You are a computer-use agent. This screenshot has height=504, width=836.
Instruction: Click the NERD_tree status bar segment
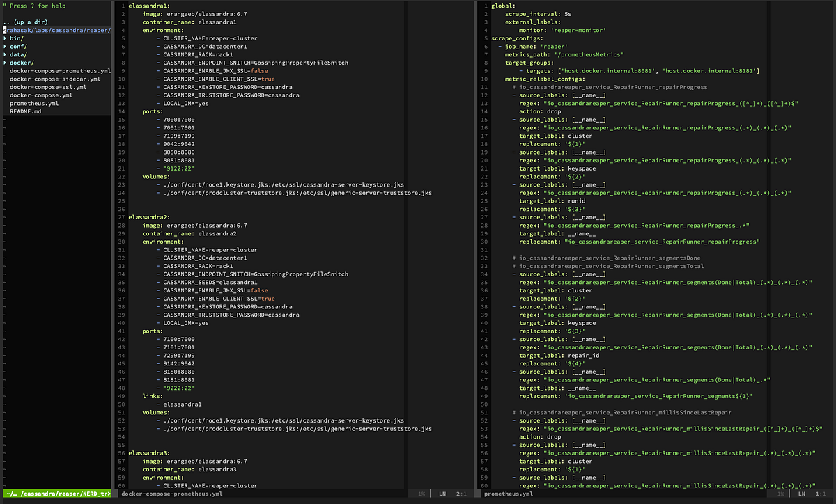(56, 494)
